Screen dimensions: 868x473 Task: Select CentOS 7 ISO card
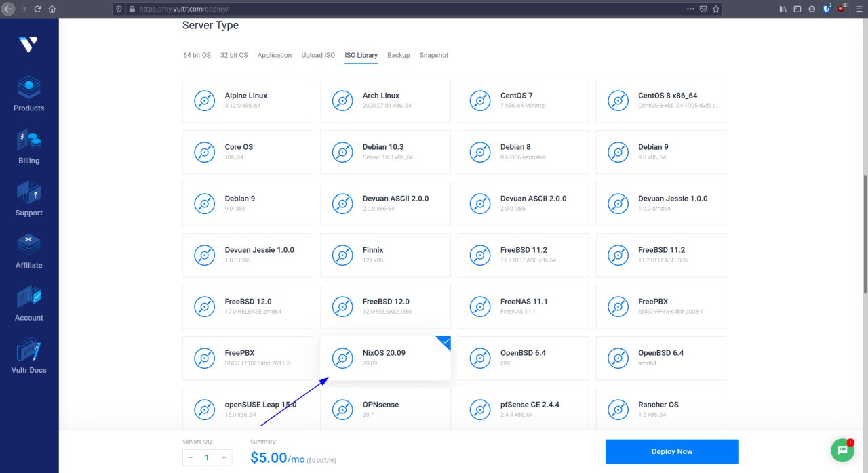[523, 100]
